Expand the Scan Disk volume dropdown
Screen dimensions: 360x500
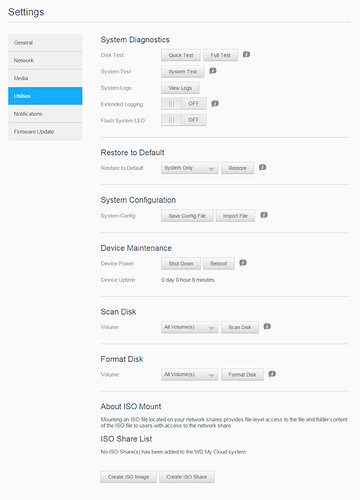[x=189, y=327]
